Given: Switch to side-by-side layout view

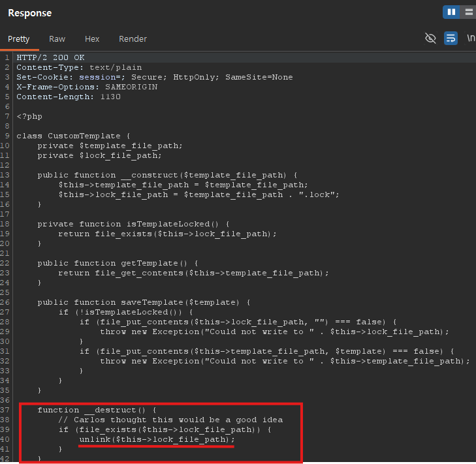Looking at the screenshot, I should point(451,12).
